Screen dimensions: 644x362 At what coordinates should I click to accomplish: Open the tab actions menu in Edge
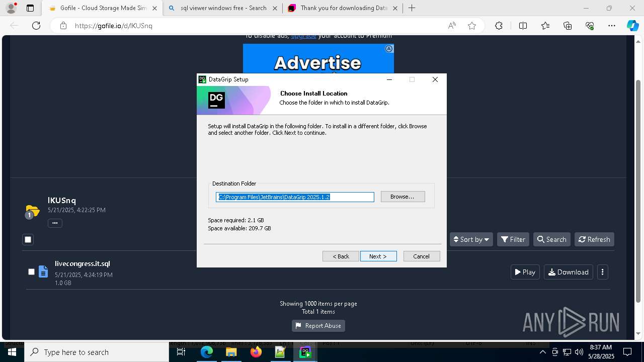[30, 8]
